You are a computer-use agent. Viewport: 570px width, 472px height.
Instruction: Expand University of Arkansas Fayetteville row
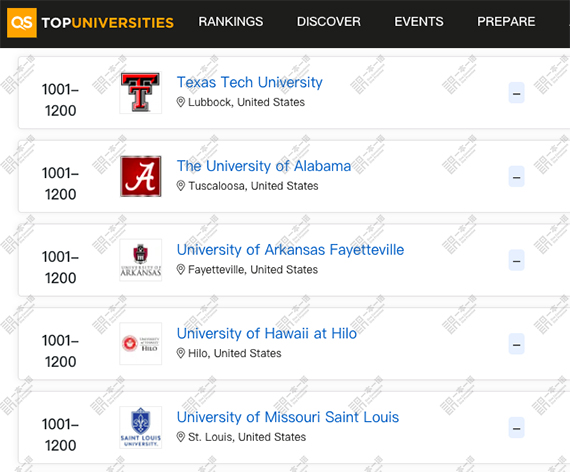point(516,260)
